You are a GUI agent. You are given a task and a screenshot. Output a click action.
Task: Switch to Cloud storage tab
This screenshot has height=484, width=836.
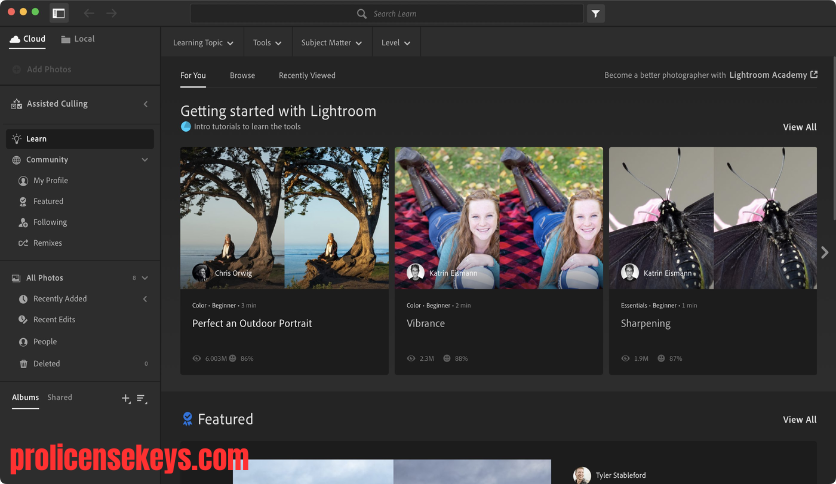coord(28,39)
